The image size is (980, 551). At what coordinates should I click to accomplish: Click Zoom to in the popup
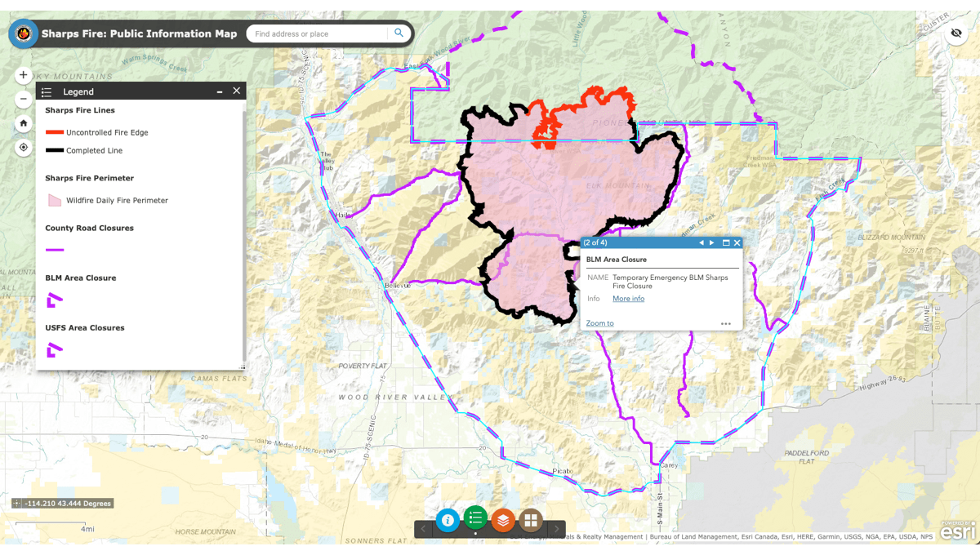[x=599, y=323]
